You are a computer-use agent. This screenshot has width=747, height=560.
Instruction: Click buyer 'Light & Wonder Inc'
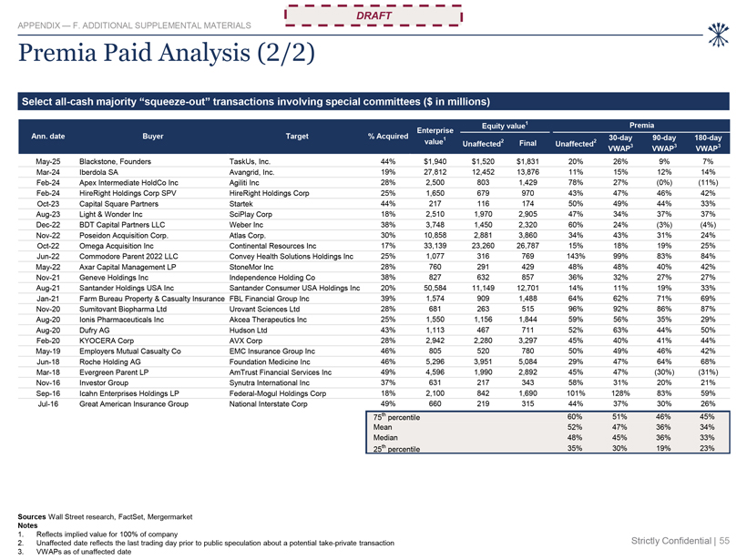pos(110,214)
